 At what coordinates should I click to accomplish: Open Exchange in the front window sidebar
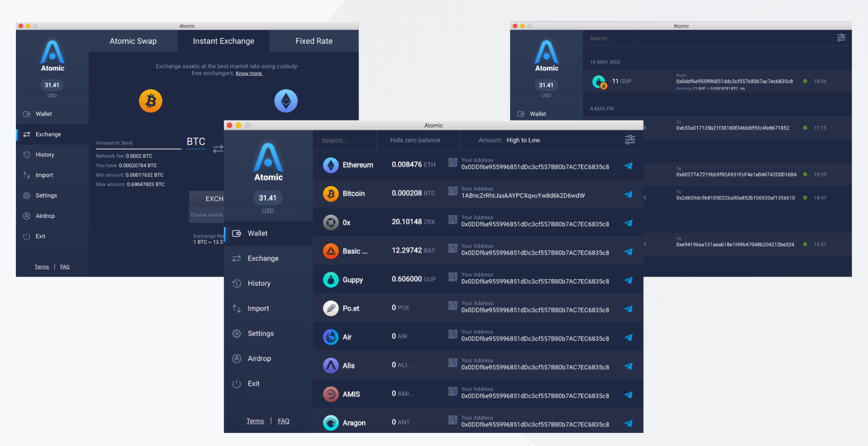tap(268, 259)
